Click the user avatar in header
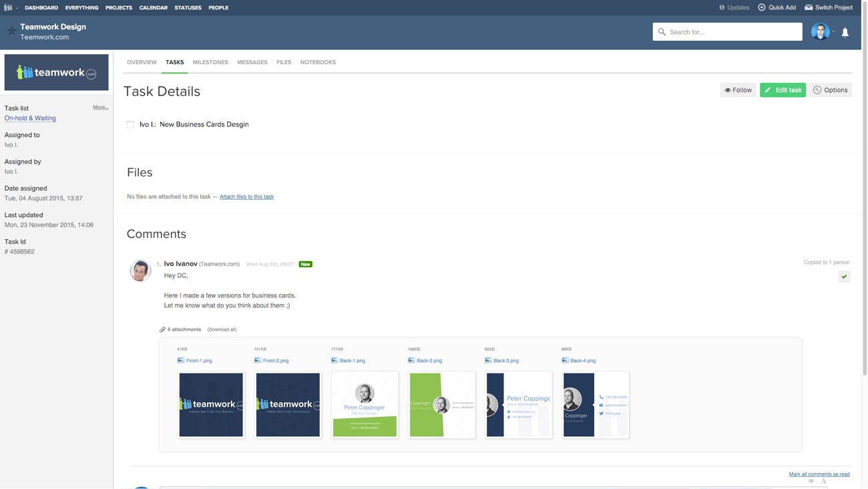868x489 pixels. coord(820,31)
